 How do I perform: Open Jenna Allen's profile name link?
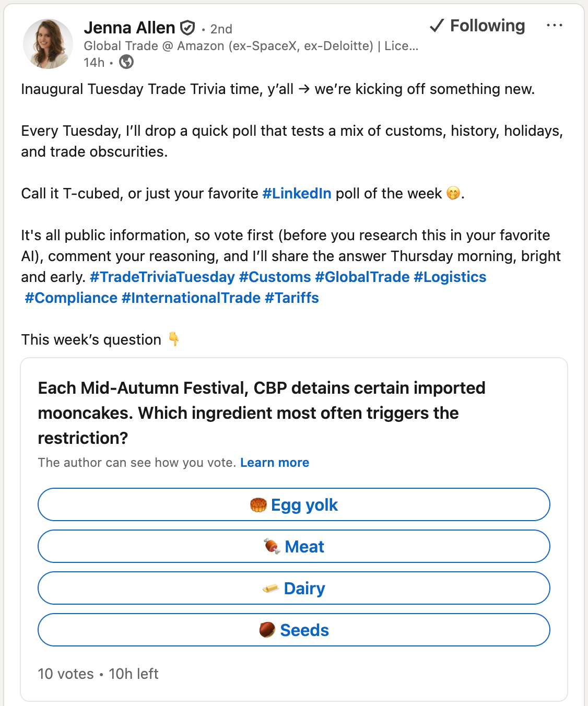point(130,28)
